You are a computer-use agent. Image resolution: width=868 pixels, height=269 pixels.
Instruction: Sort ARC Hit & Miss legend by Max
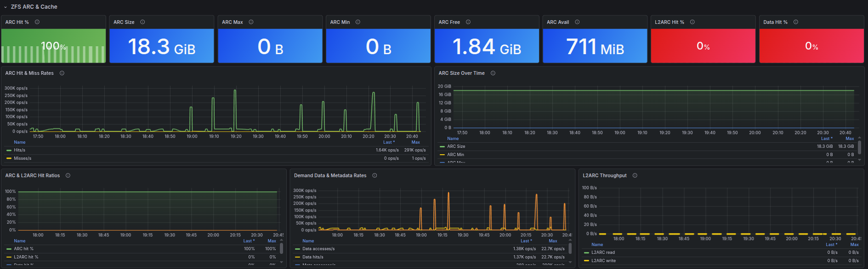415,142
